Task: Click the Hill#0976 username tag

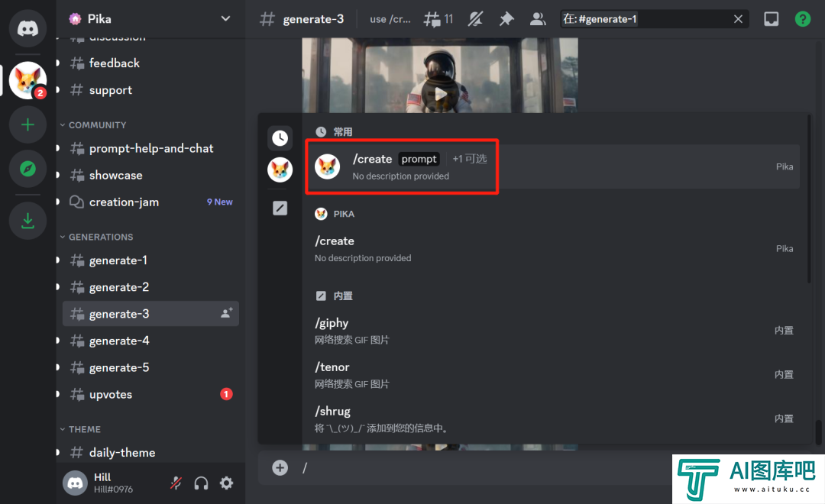Action: click(x=113, y=489)
